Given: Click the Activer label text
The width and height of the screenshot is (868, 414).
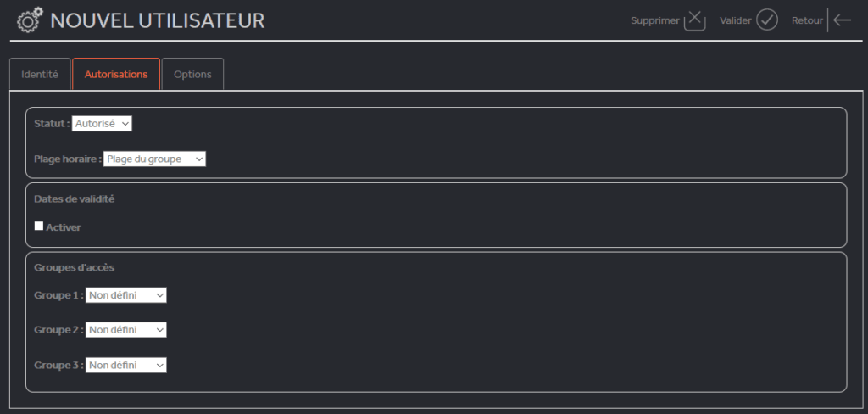Looking at the screenshot, I should tap(63, 227).
